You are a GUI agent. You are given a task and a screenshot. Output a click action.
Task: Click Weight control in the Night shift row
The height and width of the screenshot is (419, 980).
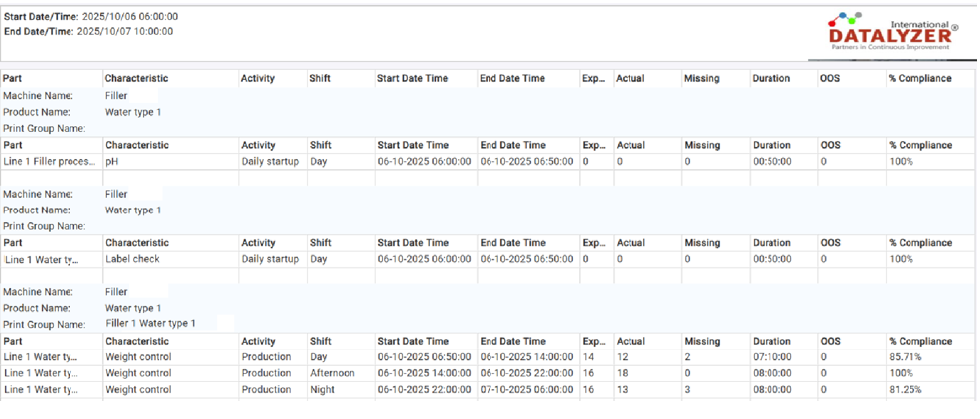tap(137, 389)
